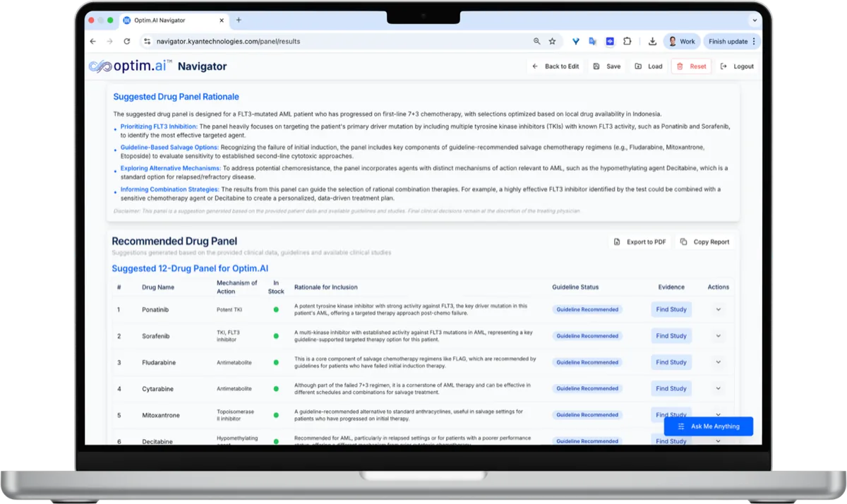Click the Informing Combination Strategies heading

(169, 189)
